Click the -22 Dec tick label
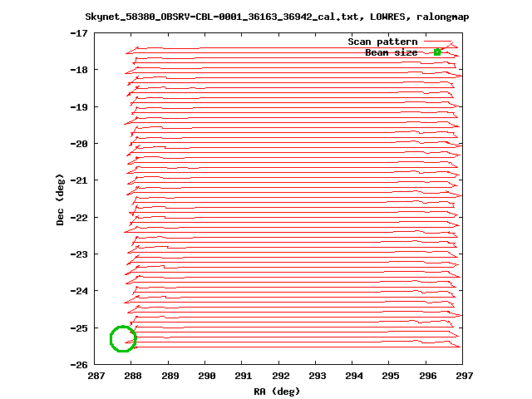 tap(79, 218)
